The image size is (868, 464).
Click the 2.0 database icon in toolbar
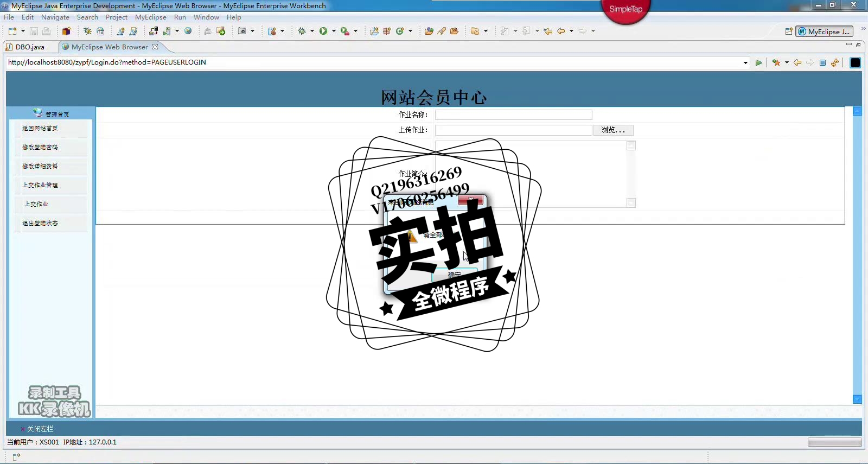[100, 31]
